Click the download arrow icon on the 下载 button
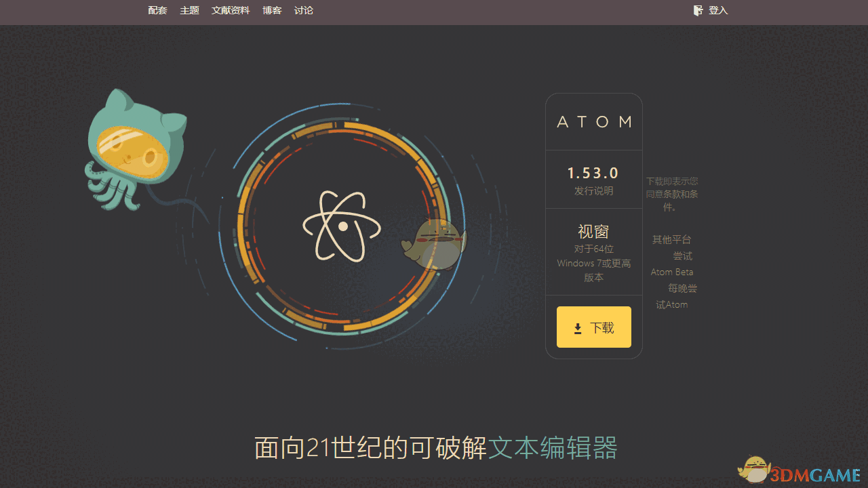Viewport: 868px width, 488px height. pos(577,327)
